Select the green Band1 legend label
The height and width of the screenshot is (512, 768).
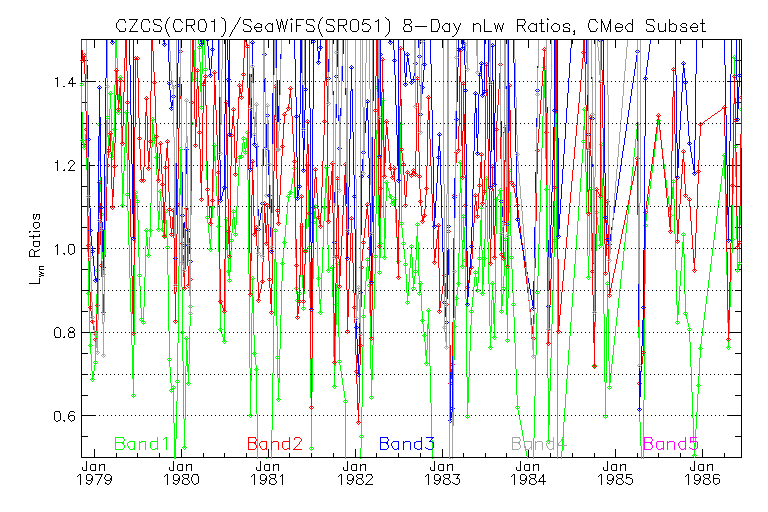click(142, 444)
